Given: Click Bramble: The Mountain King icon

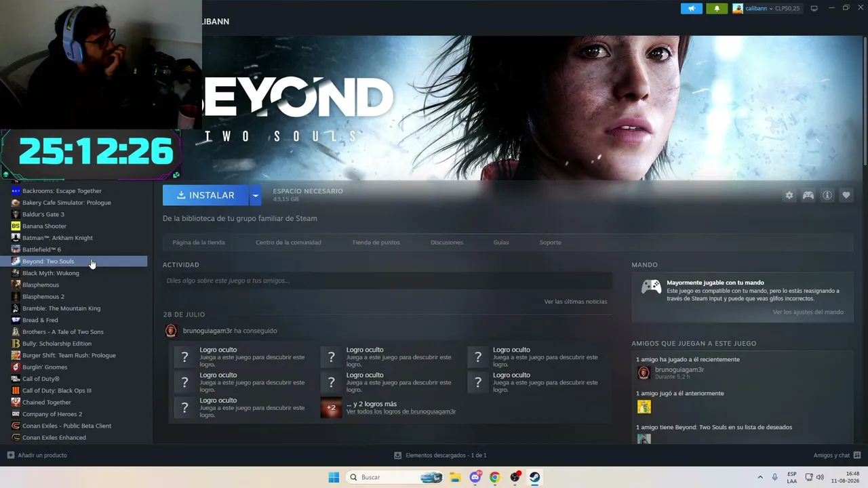Looking at the screenshot, I should click(16, 308).
